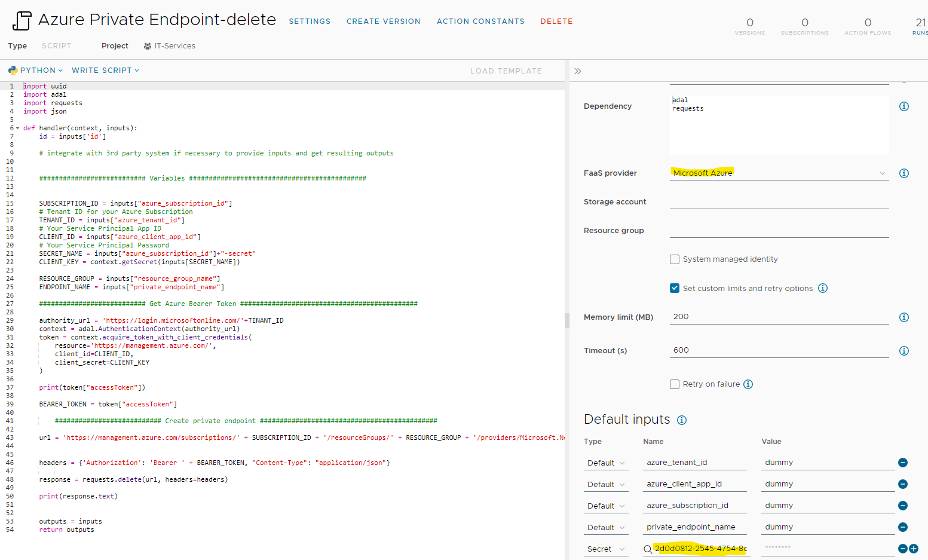Image resolution: width=928 pixels, height=560 pixels.
Task: Click code line with requests.delete call
Action: (x=133, y=479)
